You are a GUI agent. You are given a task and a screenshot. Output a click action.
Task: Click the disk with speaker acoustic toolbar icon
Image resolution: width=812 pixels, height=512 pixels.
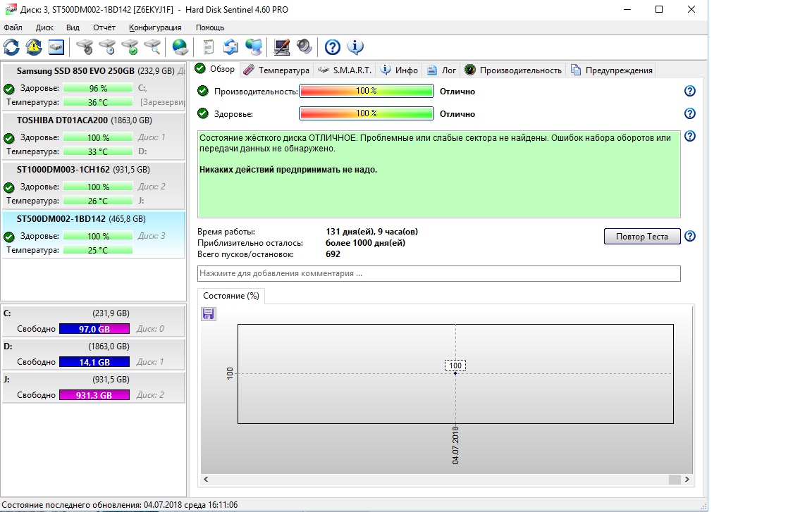tap(85, 47)
